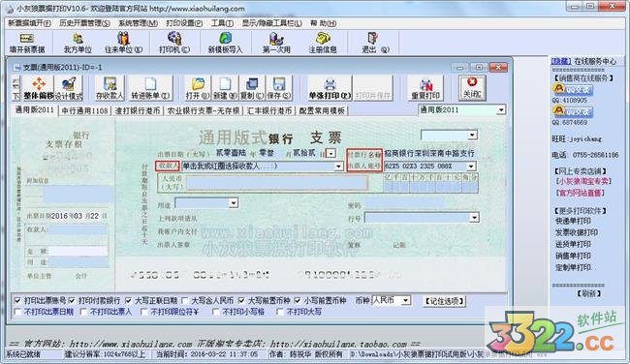Open the 配置常用模板 tab
This screenshot has width=630, height=364.
point(322,111)
